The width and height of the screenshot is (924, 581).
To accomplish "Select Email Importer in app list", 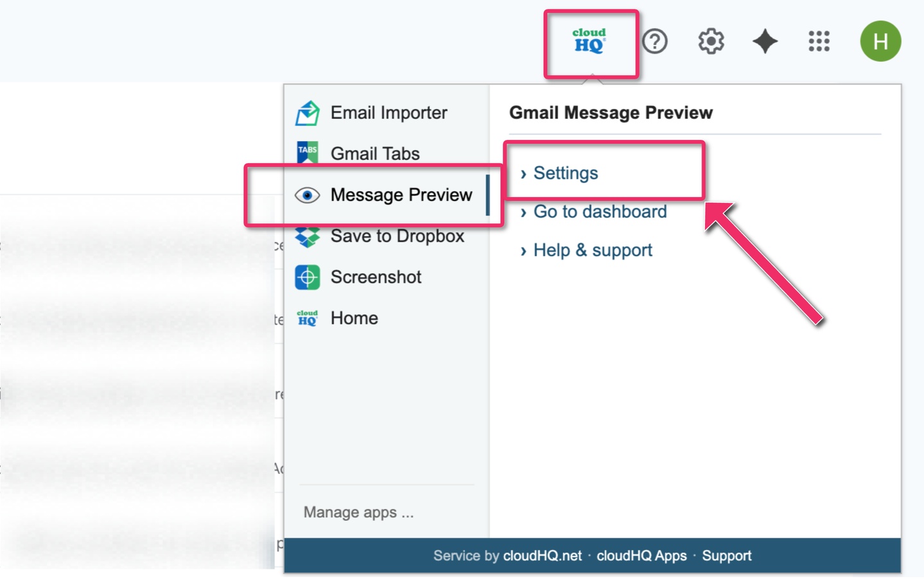I will click(x=388, y=113).
